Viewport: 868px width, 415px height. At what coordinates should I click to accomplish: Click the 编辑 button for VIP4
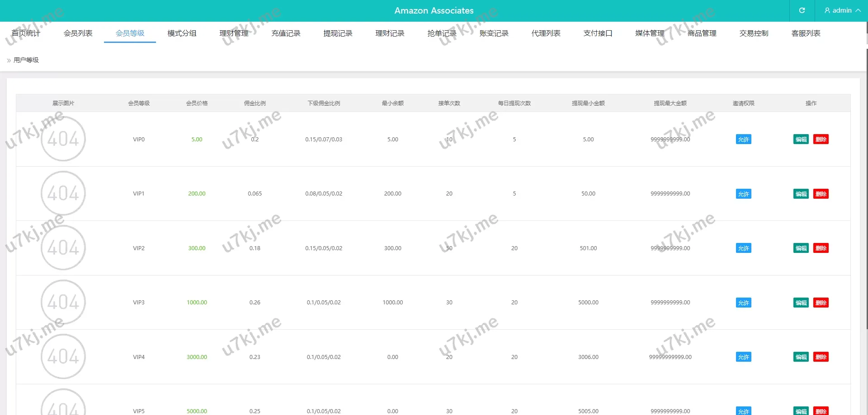click(801, 357)
